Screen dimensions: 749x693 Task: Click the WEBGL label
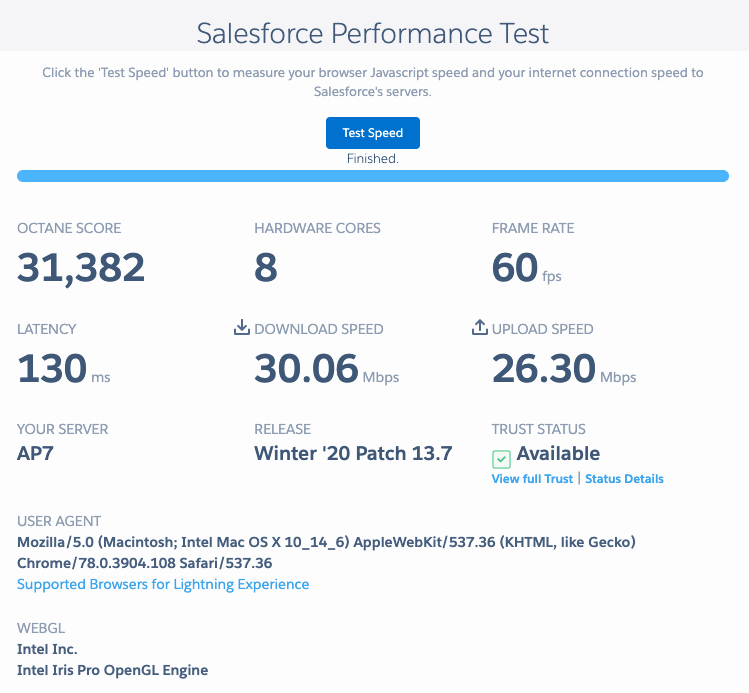41,628
